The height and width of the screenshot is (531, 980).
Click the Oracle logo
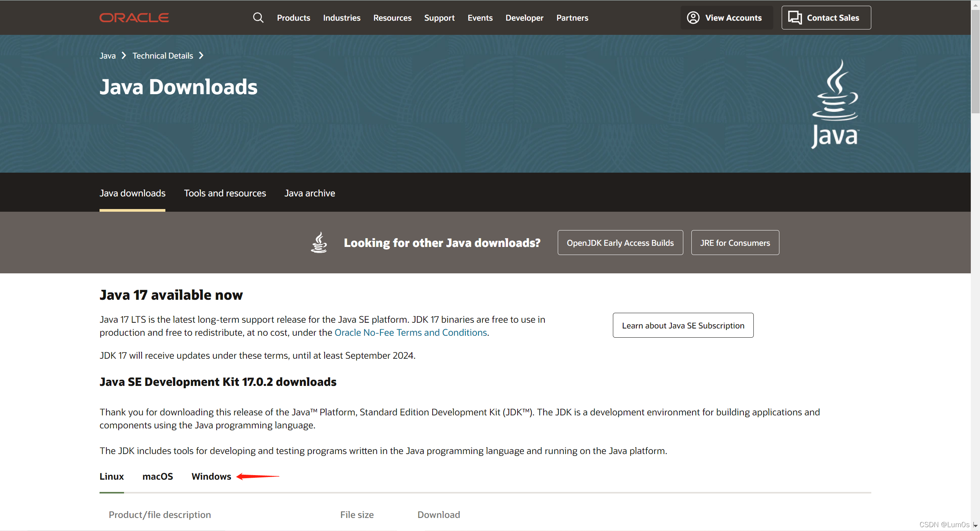click(134, 18)
